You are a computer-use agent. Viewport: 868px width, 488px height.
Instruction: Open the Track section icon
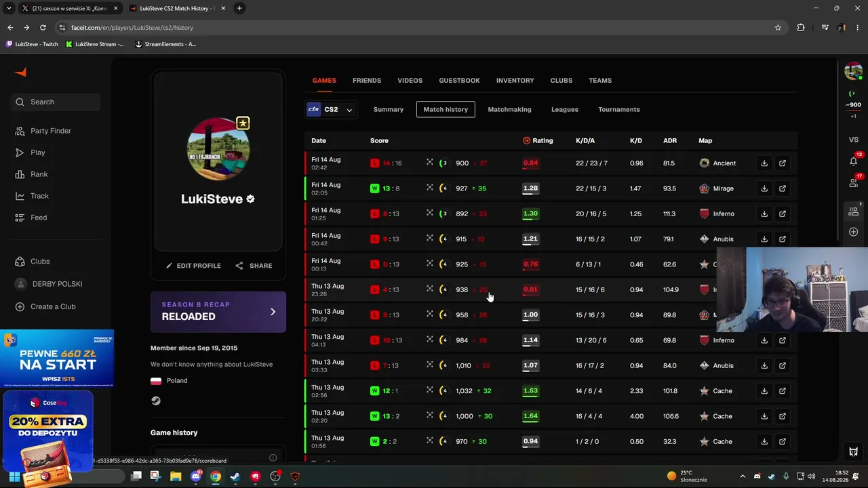[x=20, y=196]
